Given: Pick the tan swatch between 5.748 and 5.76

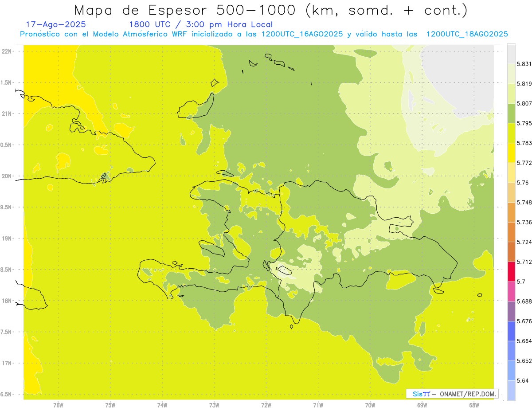Looking at the screenshot, I should point(511,192).
